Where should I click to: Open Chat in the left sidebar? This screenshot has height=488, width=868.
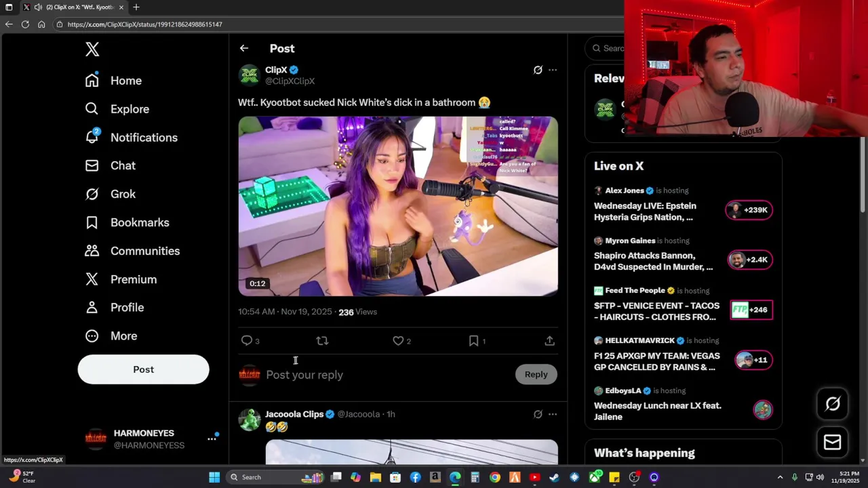(110, 165)
